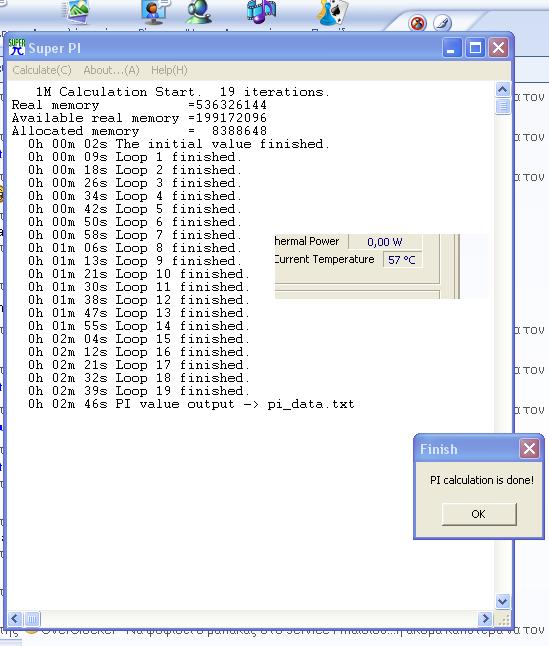Click the 'Available real memory =199172096' line
The height and width of the screenshot is (646, 549).
click(x=139, y=118)
